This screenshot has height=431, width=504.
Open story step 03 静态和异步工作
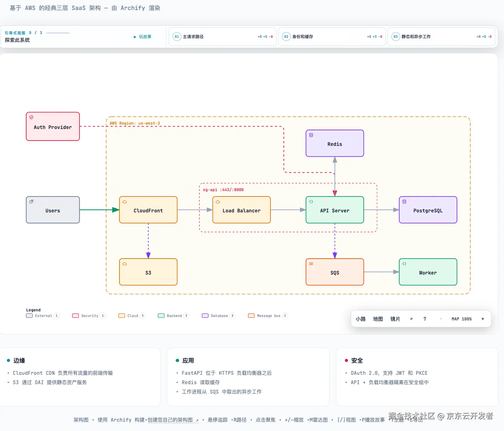coord(441,37)
